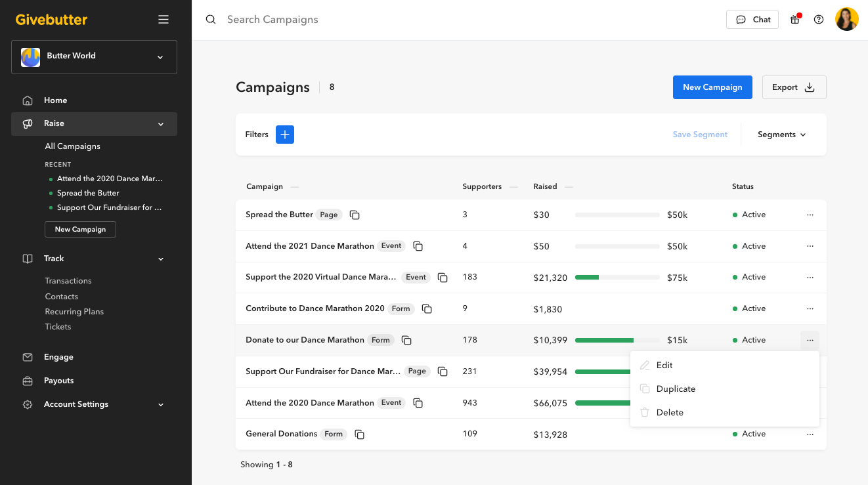
Task: Sort by Raised column
Action: tap(553, 187)
